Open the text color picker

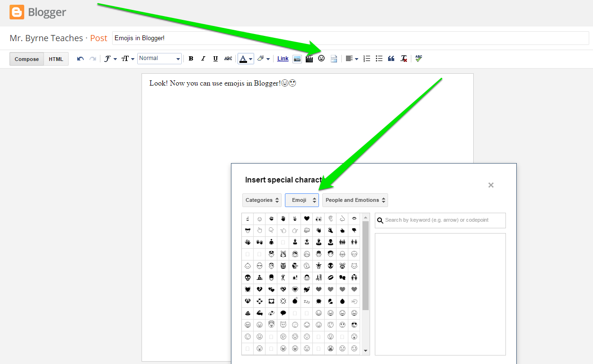[x=246, y=59]
